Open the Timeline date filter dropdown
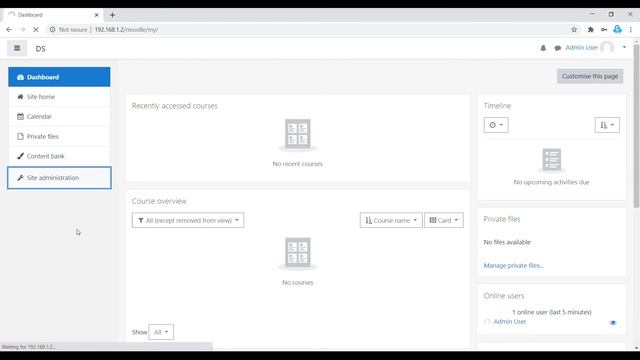 pyautogui.click(x=496, y=125)
